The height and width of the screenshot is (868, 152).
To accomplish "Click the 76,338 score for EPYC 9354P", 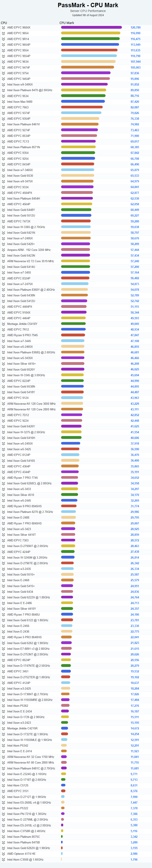I will pos(135,119).
